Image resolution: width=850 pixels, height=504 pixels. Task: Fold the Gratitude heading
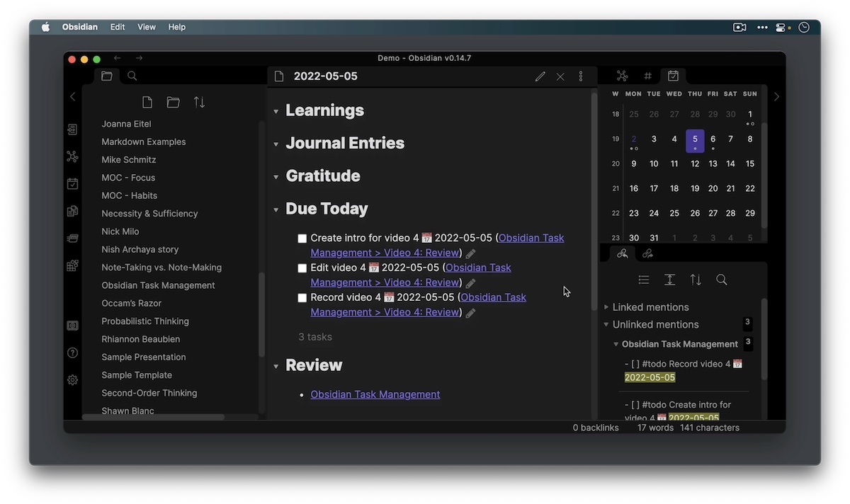276,177
